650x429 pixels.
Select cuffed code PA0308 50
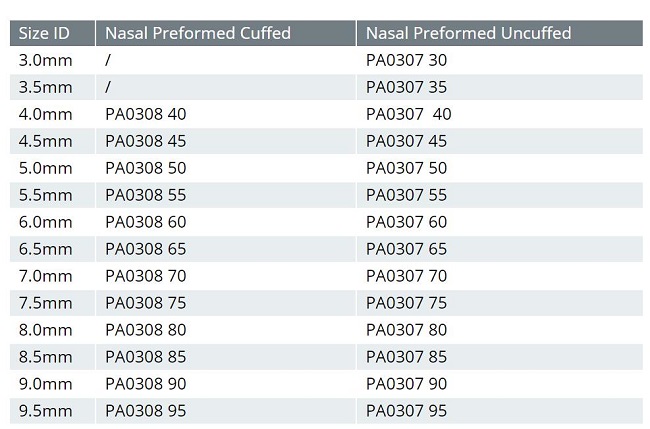(x=146, y=168)
